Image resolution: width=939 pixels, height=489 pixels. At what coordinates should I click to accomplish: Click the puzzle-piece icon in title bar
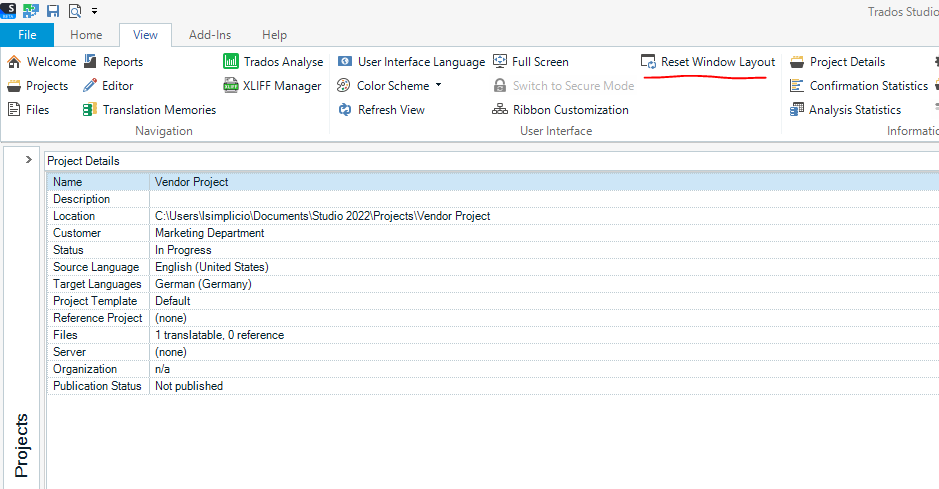pyautogui.click(x=31, y=11)
